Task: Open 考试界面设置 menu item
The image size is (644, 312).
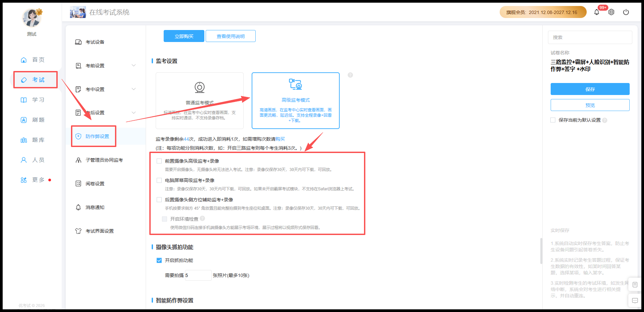Action: point(106,231)
